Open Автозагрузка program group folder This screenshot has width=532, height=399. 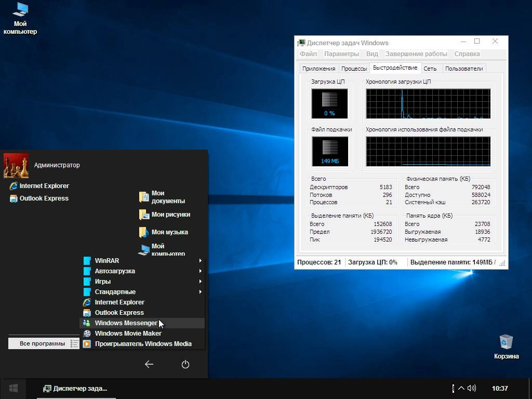pos(142,271)
